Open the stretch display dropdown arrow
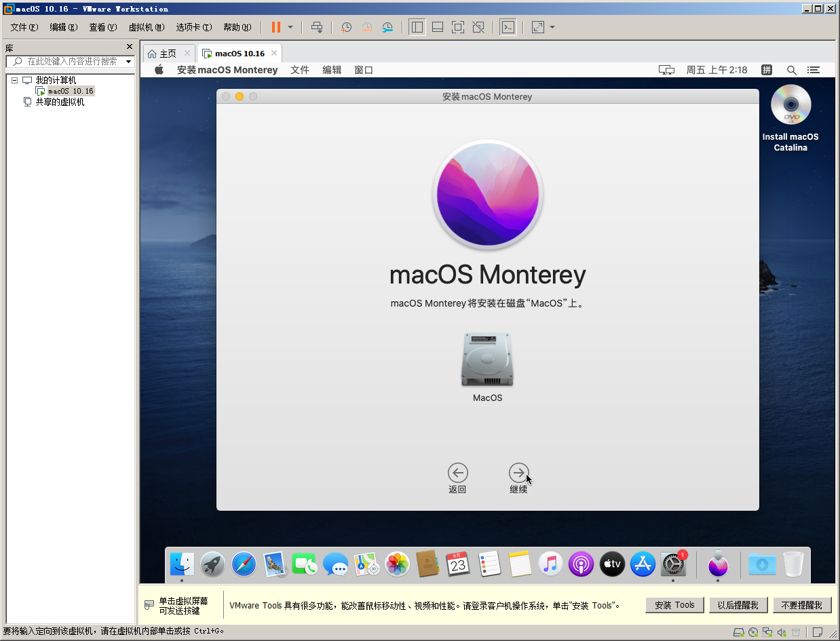The image size is (840, 641). point(552,27)
